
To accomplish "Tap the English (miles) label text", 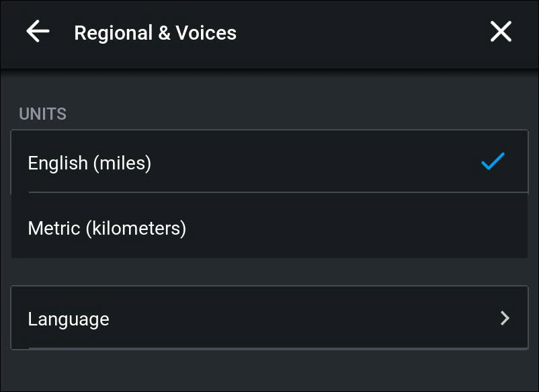I will click(x=89, y=163).
